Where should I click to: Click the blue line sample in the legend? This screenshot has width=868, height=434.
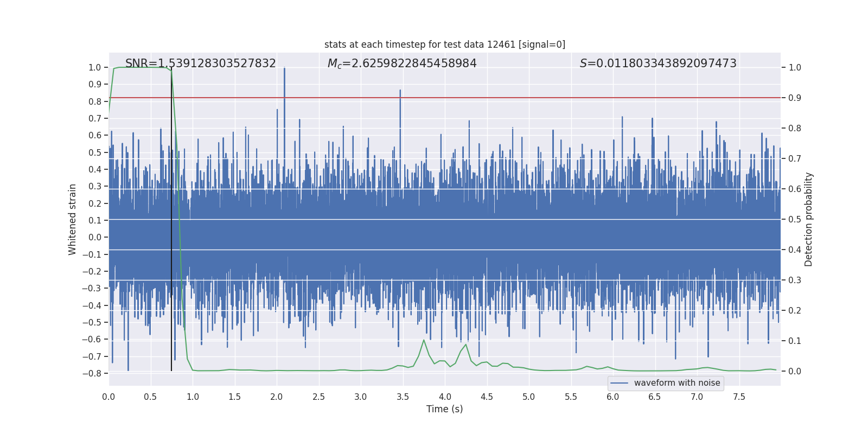click(x=619, y=383)
